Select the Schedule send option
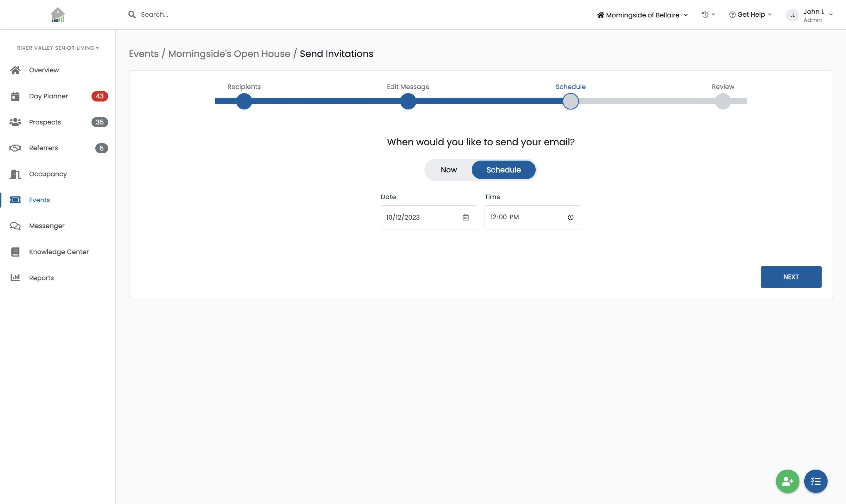The image size is (846, 504). click(x=503, y=170)
